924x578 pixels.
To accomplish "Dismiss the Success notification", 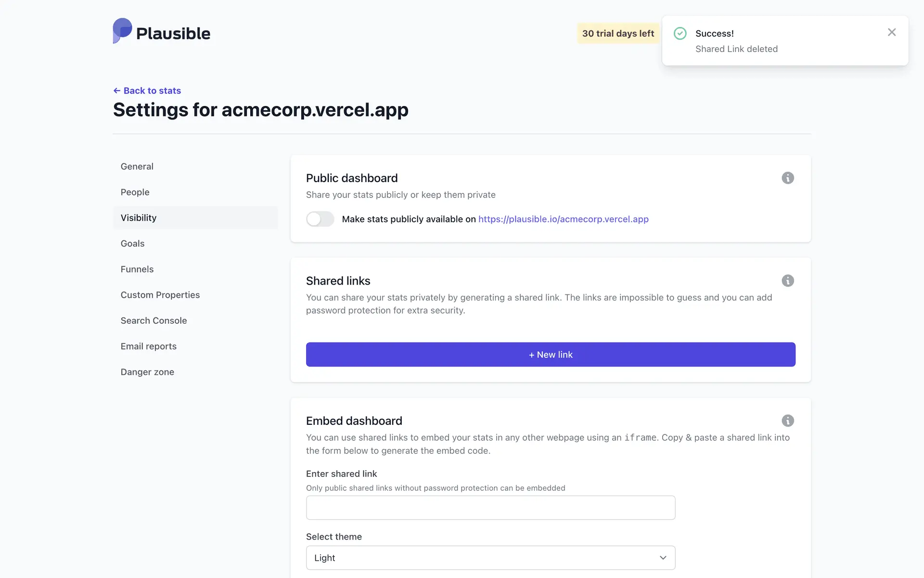I will point(891,32).
